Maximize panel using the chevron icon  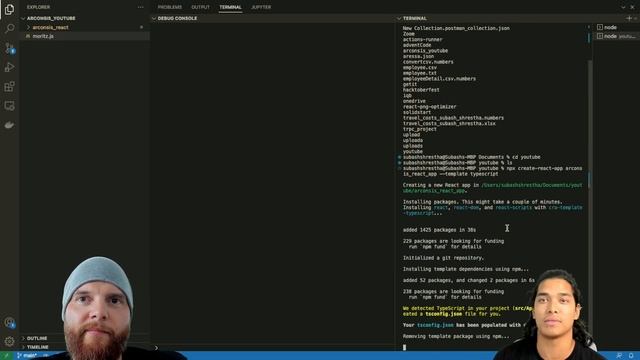(623, 7)
